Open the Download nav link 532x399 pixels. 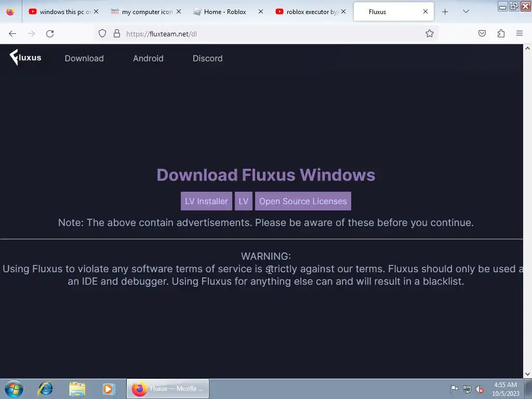84,58
